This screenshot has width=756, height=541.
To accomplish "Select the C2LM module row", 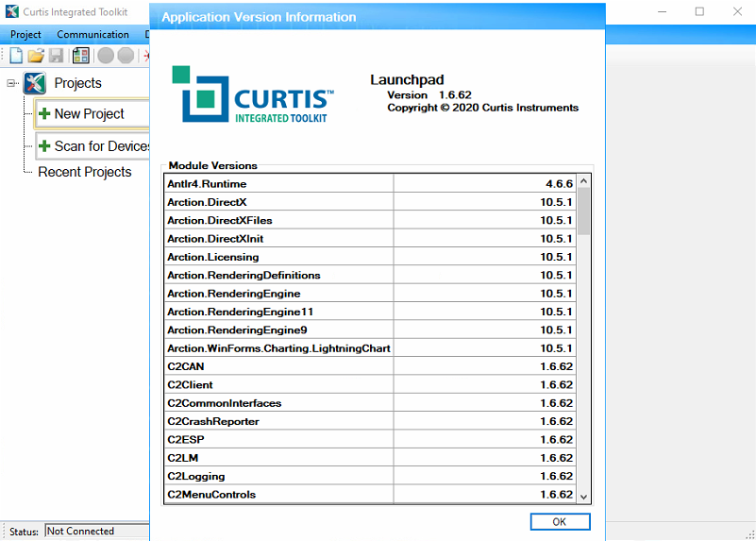I will (x=370, y=458).
